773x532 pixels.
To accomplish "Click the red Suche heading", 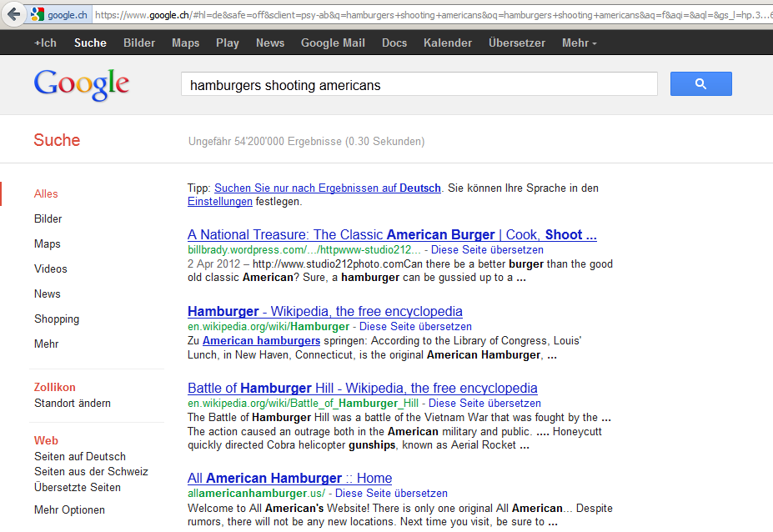I will pos(57,140).
